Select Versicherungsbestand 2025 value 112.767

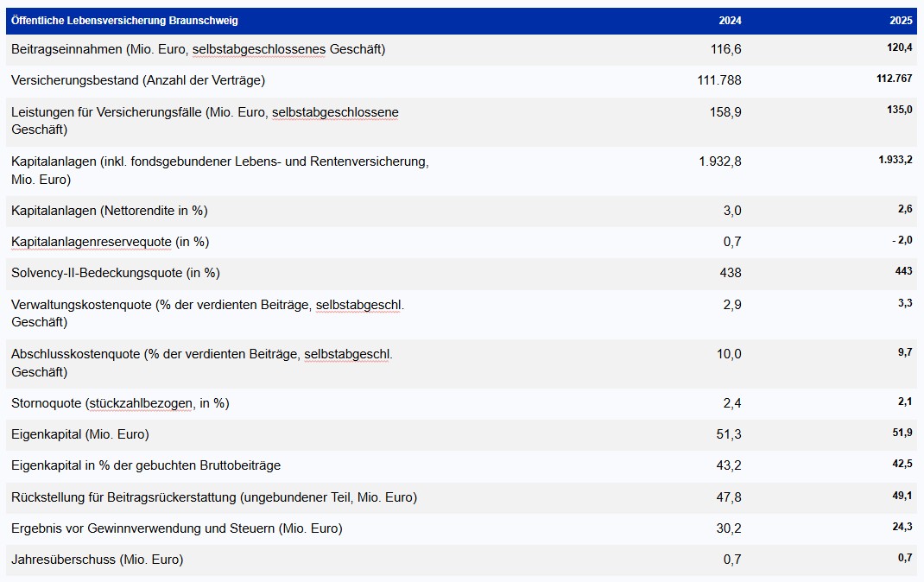[895, 79]
